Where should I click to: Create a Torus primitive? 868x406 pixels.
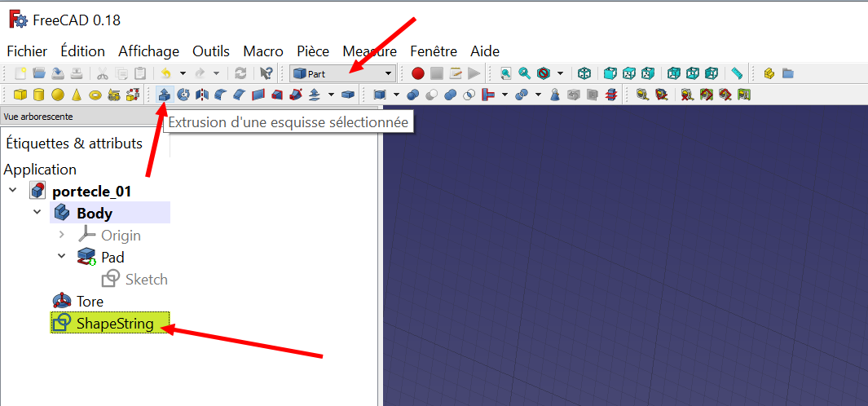click(95, 95)
